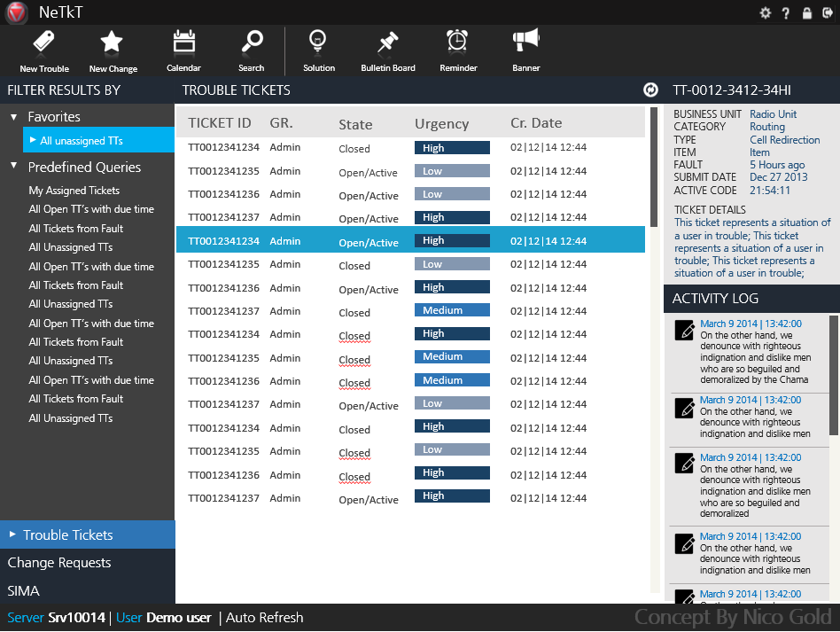840x632 pixels.
Task: Click edit icon of first activity log entry
Action: 684,330
